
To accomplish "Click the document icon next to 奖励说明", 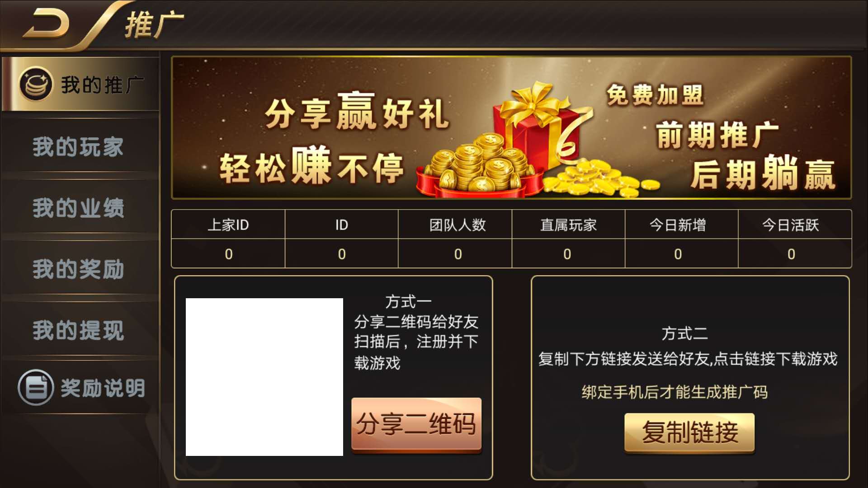I will (x=35, y=388).
